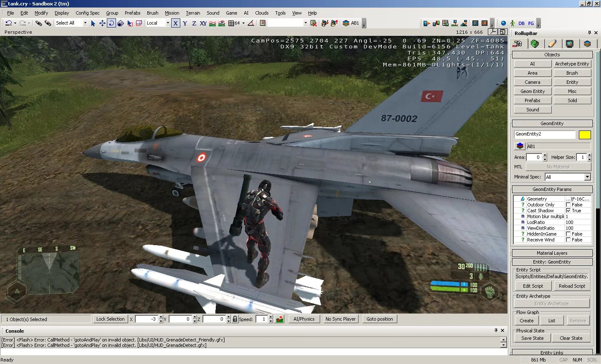Open the Tools menu
Screen dimensions: 601x364
tap(280, 13)
